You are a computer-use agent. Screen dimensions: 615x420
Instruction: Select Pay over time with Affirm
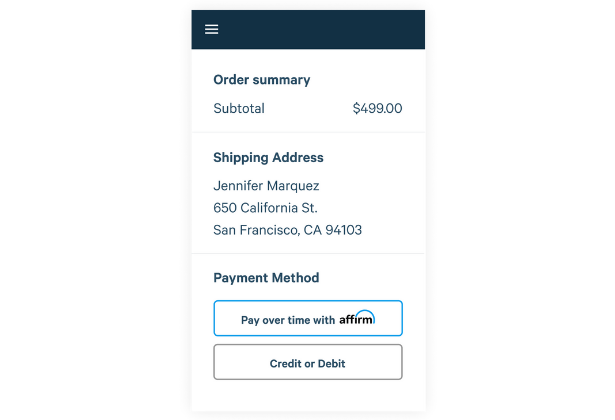[x=308, y=319]
